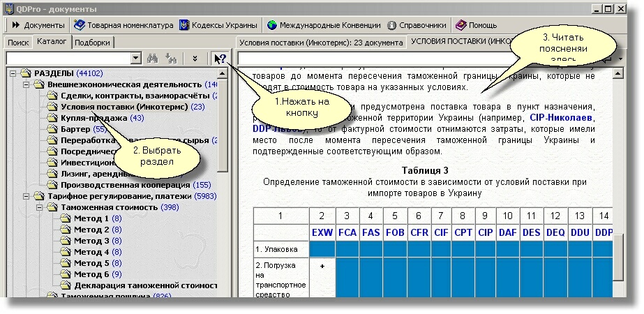Open Кодексы Украины toolbar item
This screenshot has width=644, height=314.
(x=218, y=25)
